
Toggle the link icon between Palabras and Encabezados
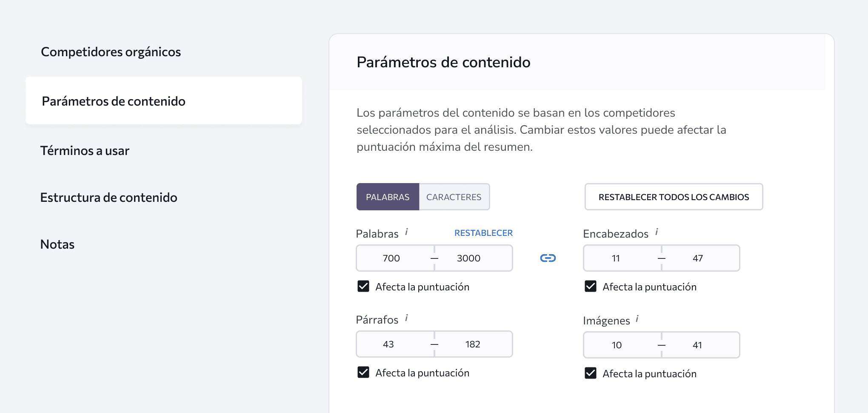pos(548,258)
